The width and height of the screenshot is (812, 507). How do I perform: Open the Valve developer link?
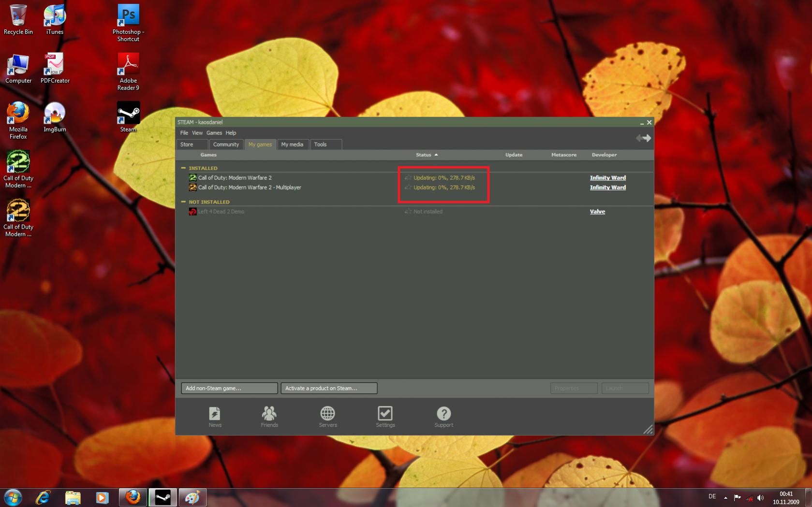point(597,212)
